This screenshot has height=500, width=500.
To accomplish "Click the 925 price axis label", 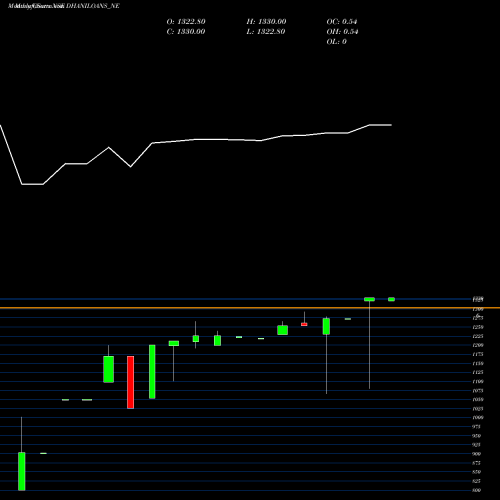I will pyautogui.click(x=477, y=445).
